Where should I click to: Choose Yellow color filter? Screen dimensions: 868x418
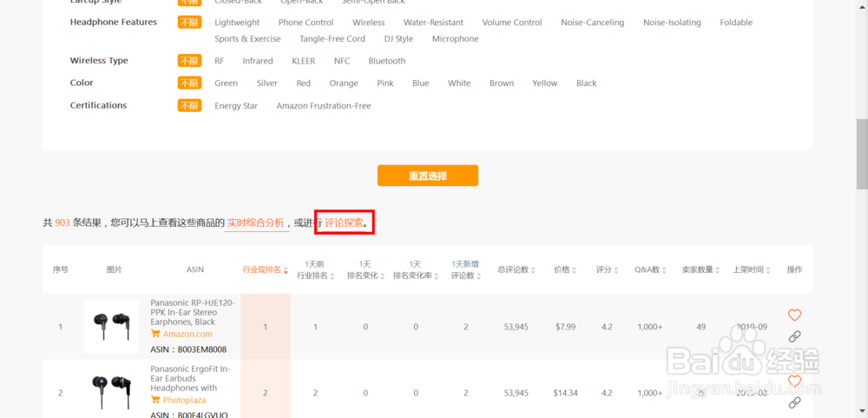point(545,83)
